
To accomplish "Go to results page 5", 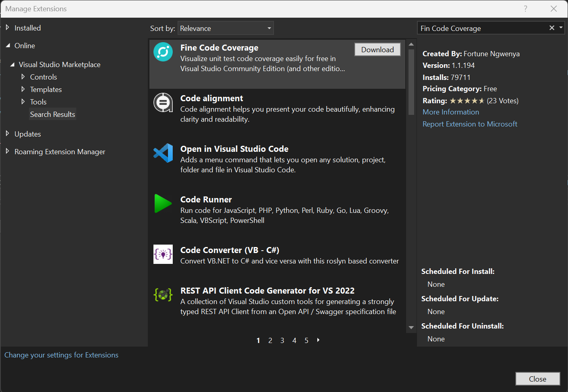I will pos(306,340).
